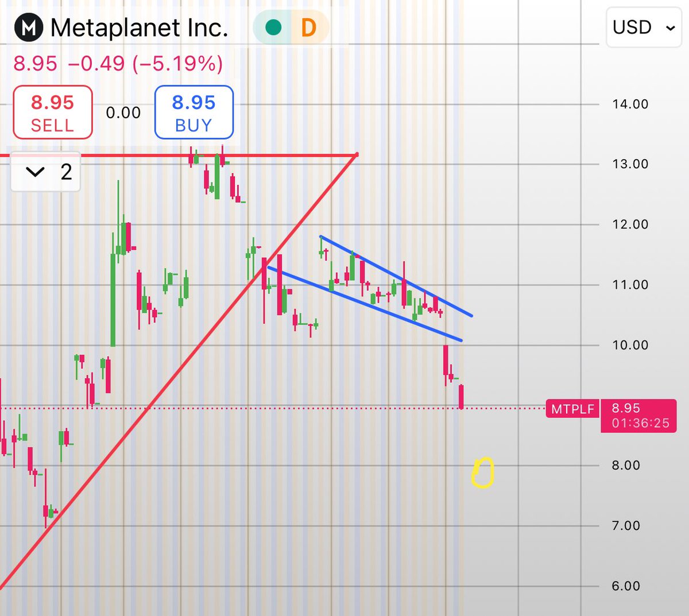This screenshot has height=616, width=689.
Task: Click the 10.00 price axis label
Action: [x=630, y=345]
